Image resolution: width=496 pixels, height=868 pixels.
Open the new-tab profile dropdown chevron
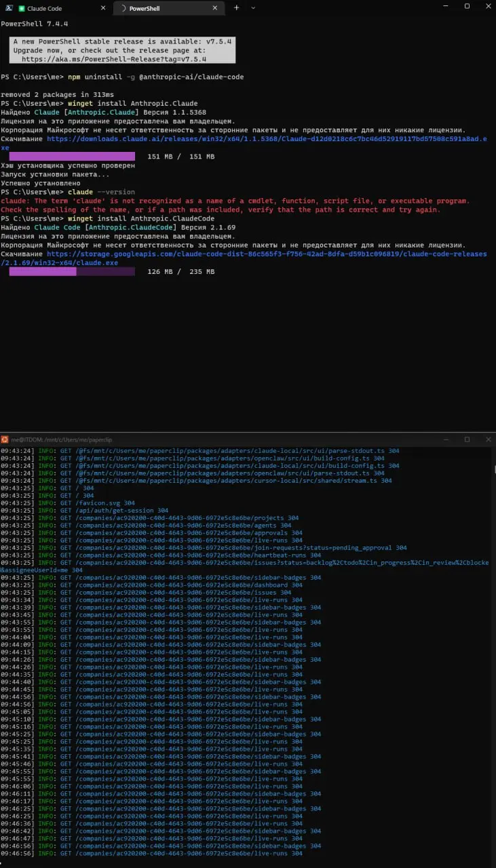(x=253, y=7)
